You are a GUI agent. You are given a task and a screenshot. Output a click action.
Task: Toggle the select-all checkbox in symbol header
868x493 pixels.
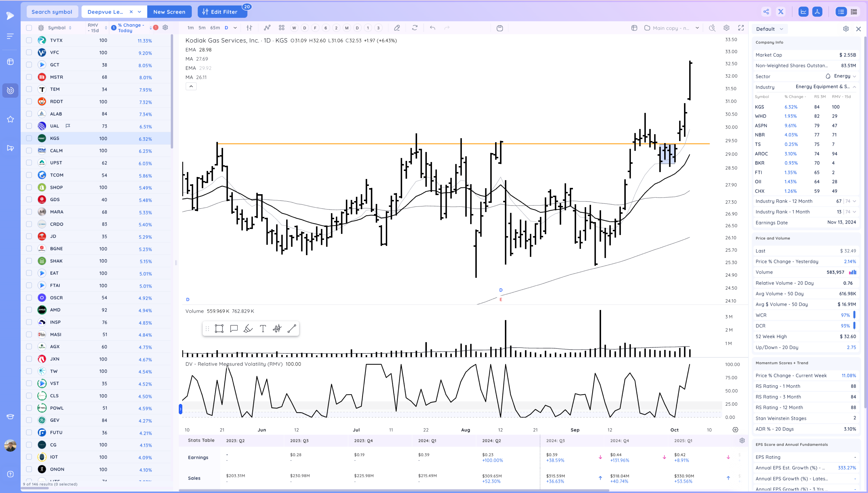[x=29, y=27]
